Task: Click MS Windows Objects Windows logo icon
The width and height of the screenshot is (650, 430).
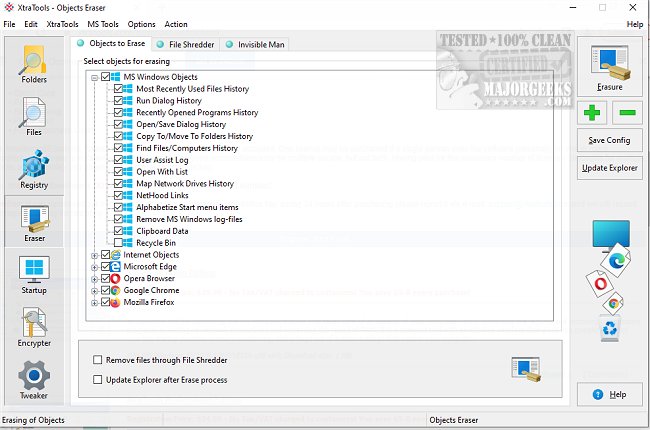Action: tap(115, 77)
